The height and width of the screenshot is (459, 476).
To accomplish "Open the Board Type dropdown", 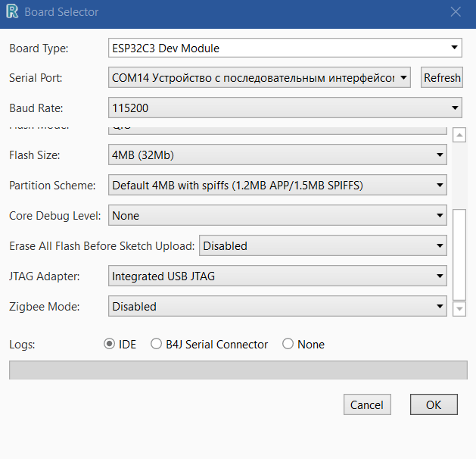I will coord(285,48).
